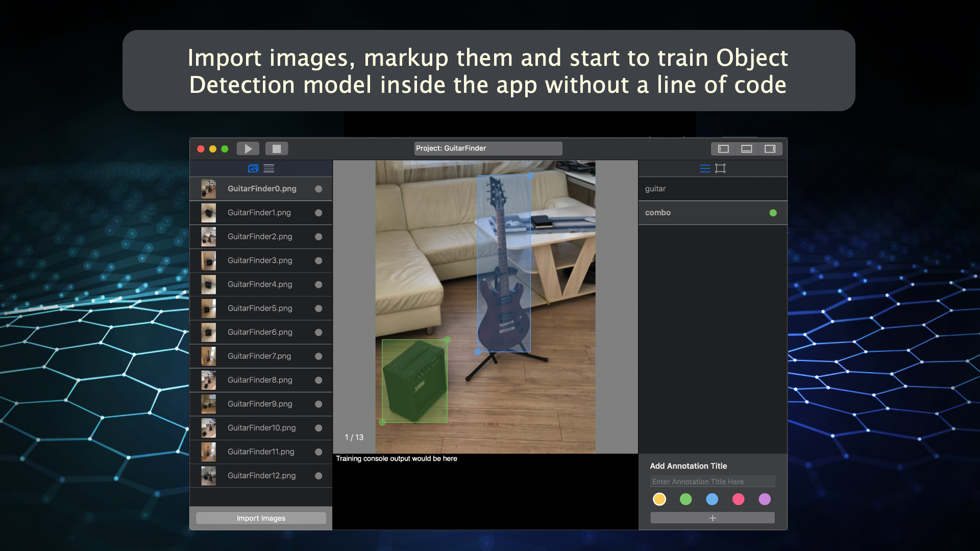The height and width of the screenshot is (551, 980).
Task: Switch to list view in image list
Action: (268, 168)
